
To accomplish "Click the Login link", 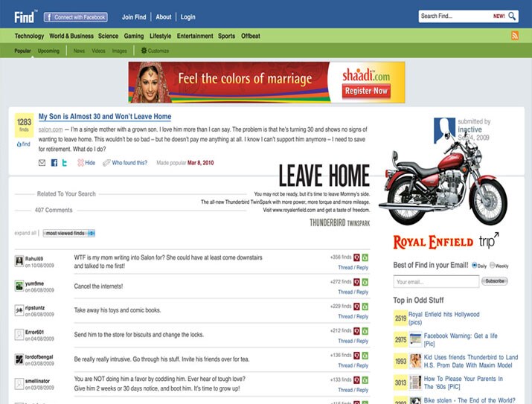I will coord(188,17).
